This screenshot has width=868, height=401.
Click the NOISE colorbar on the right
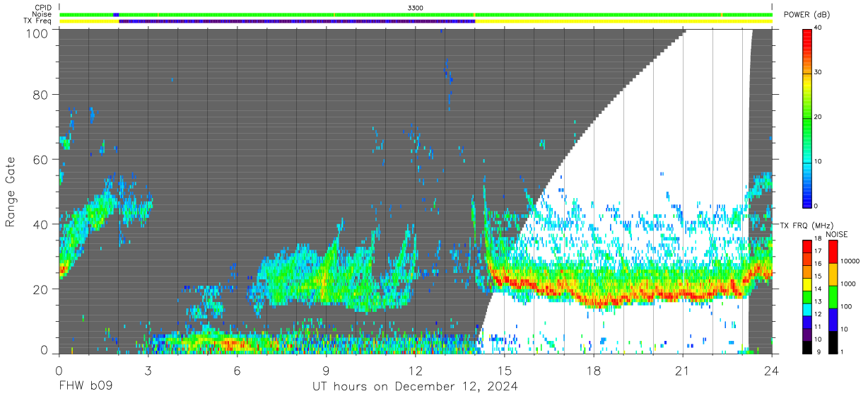(833, 296)
